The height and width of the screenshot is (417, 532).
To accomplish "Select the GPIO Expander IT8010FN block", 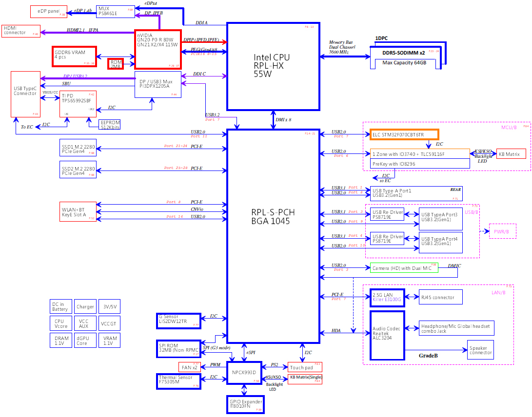I will coord(246,404).
